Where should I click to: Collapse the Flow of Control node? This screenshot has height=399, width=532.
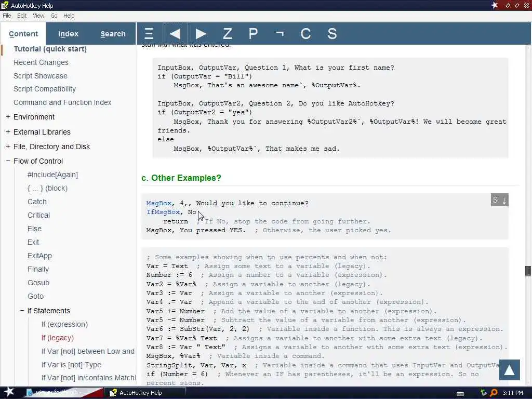coord(8,161)
